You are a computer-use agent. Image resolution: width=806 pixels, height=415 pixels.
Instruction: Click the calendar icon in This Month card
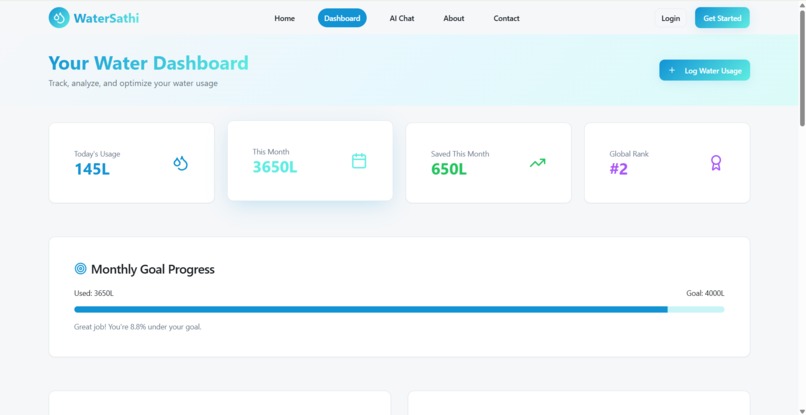pos(359,161)
